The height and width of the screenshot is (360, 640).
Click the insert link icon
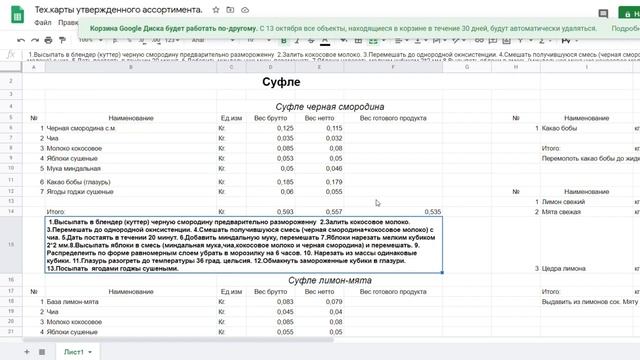coord(479,40)
